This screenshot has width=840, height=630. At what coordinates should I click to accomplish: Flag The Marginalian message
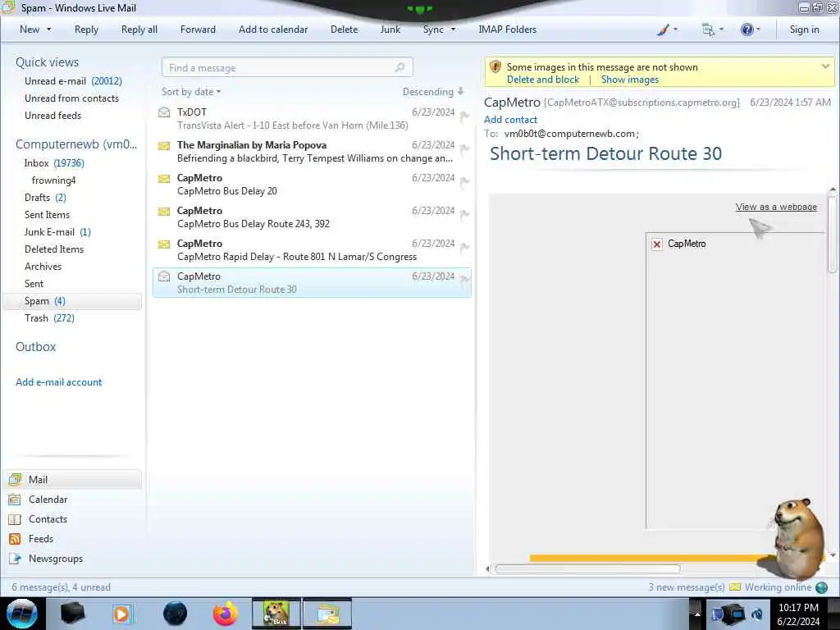(464, 148)
